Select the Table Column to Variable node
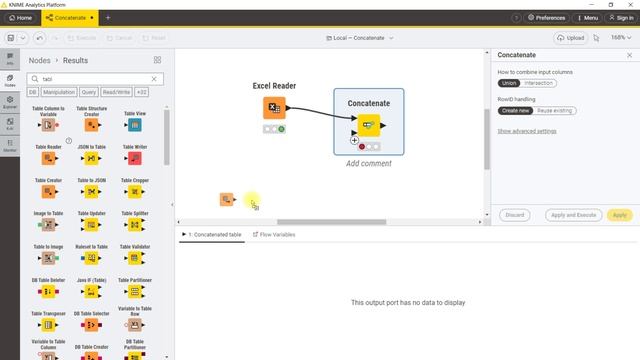Viewport: 640px width, 360px height. click(48, 125)
